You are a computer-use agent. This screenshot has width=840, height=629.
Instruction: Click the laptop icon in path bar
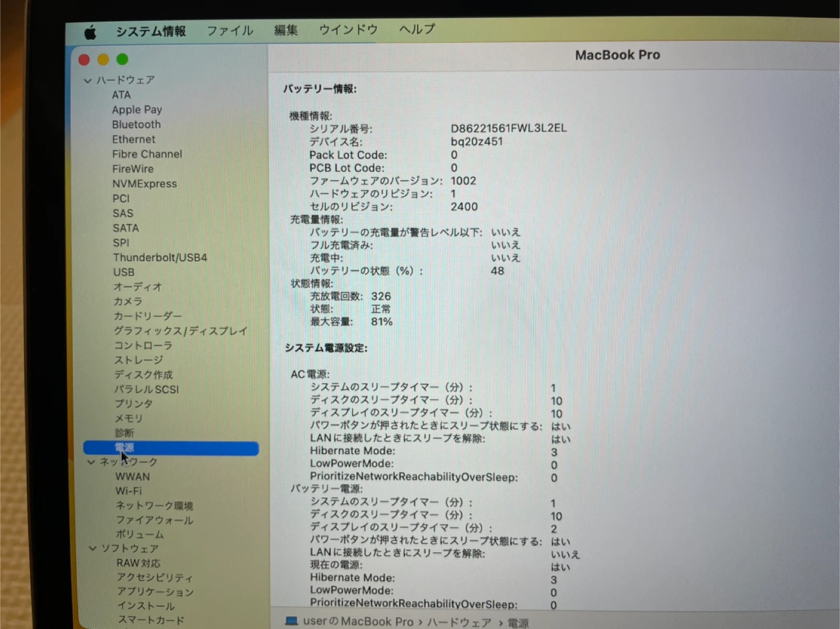coord(291,621)
